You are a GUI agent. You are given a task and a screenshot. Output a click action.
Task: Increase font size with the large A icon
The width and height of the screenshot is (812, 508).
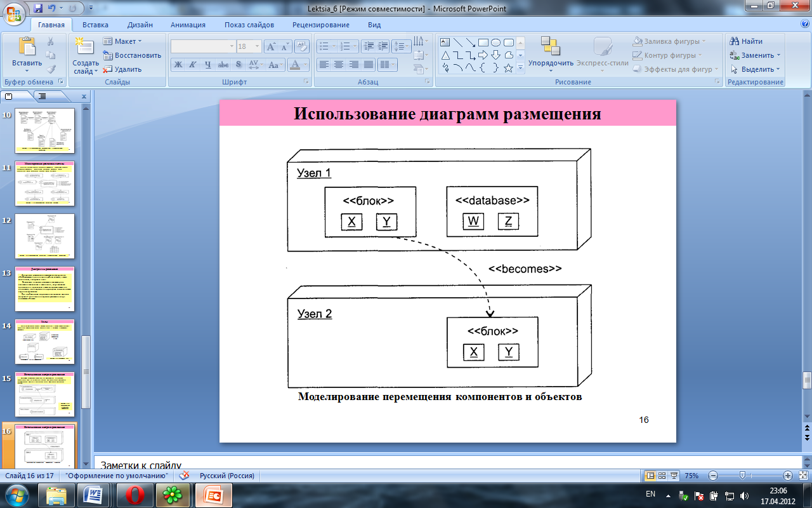click(272, 46)
